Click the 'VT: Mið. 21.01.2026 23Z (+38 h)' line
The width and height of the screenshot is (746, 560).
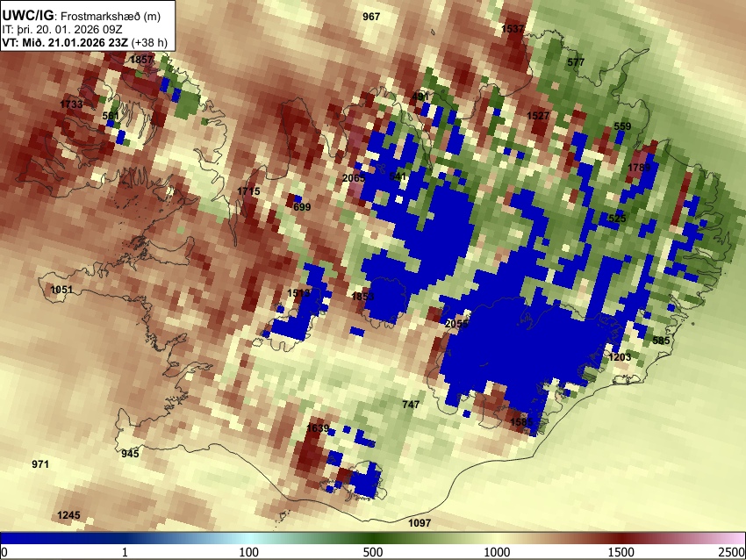pos(84,42)
